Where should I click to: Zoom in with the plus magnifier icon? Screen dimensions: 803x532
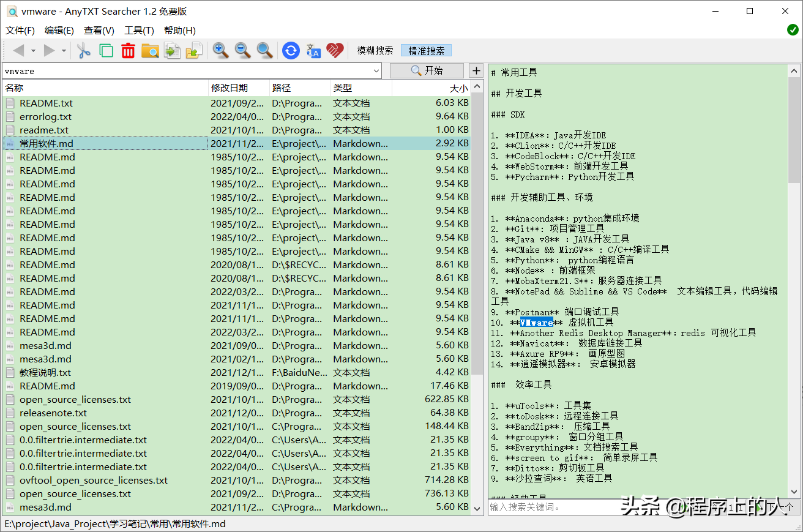click(220, 51)
